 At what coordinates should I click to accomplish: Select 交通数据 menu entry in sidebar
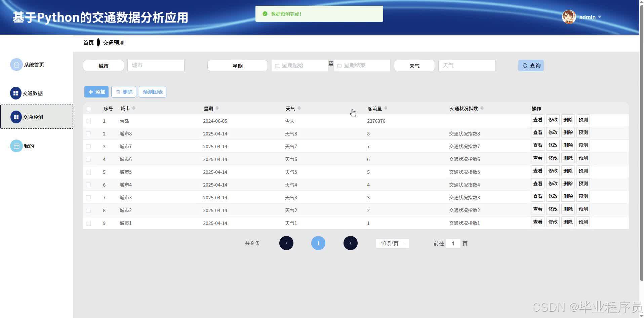[33, 93]
